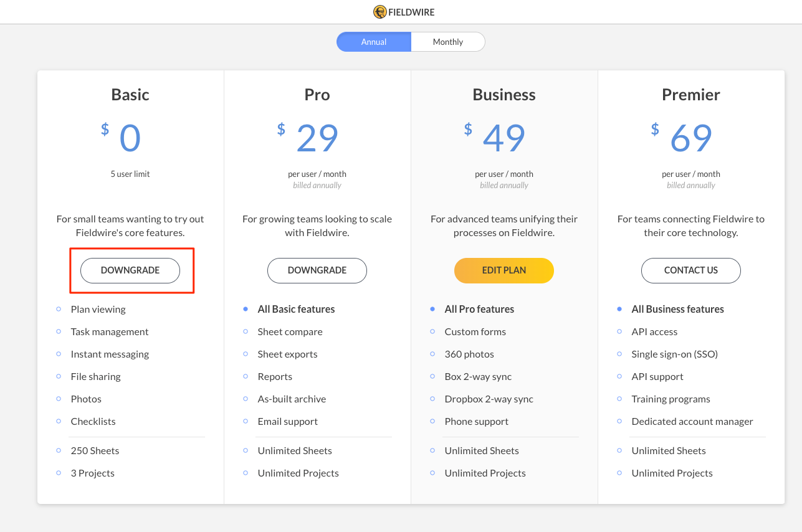Click '360 photos' feature

[469, 354]
